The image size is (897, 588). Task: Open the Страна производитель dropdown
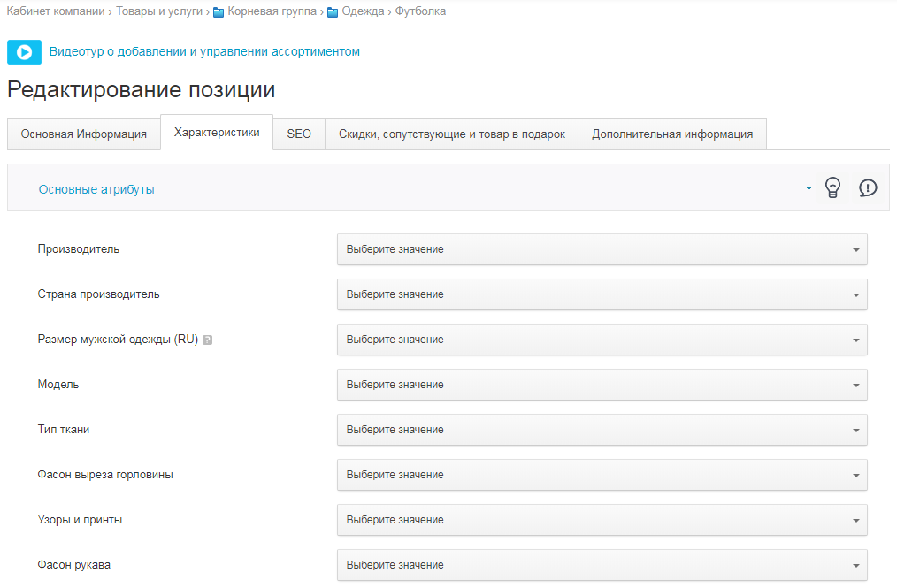(602, 294)
